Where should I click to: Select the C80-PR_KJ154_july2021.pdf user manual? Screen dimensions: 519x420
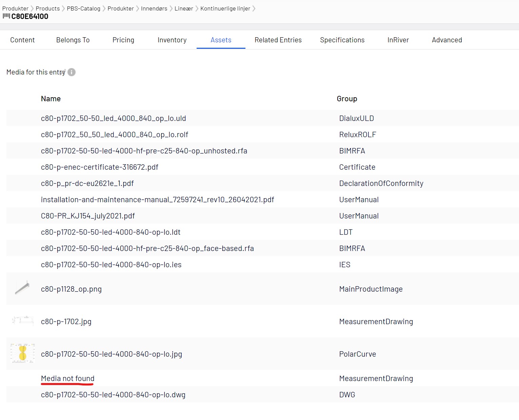pos(88,216)
